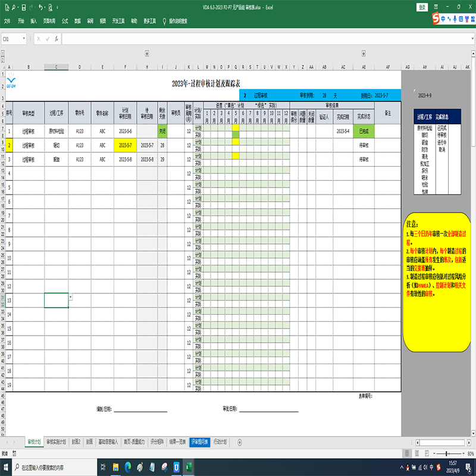Switch to Page Layout view in the status bar
This screenshot has height=476, width=476.
click(417, 453)
